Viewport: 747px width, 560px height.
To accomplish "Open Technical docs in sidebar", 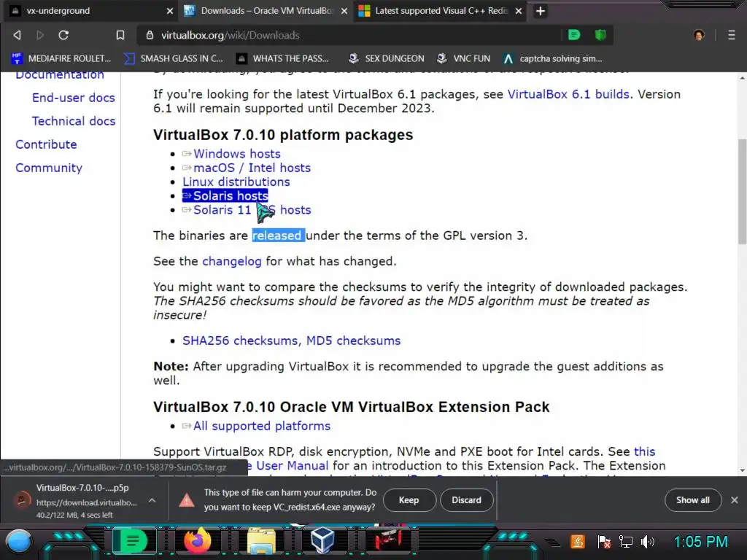I will point(74,121).
